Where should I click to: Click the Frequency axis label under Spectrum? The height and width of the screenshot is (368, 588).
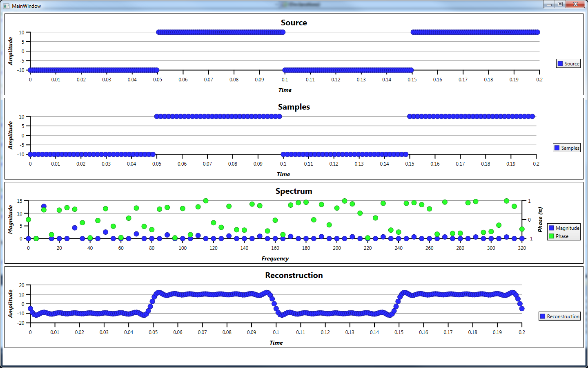275,258
